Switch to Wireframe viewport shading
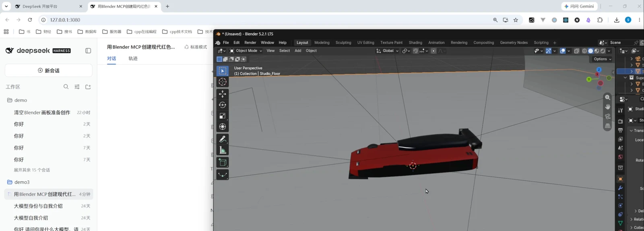The width and height of the screenshot is (644, 231). pyautogui.click(x=584, y=51)
